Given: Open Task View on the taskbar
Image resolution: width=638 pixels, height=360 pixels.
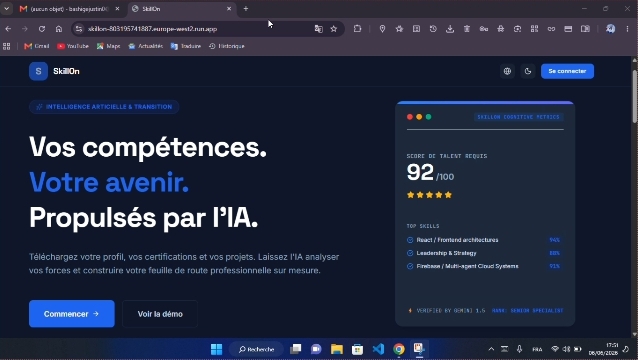Looking at the screenshot, I should tap(295, 349).
